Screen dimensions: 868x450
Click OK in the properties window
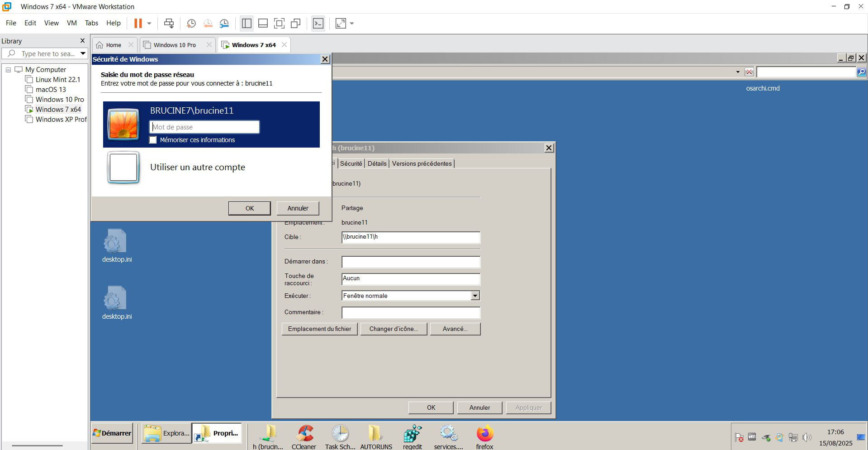pos(431,407)
